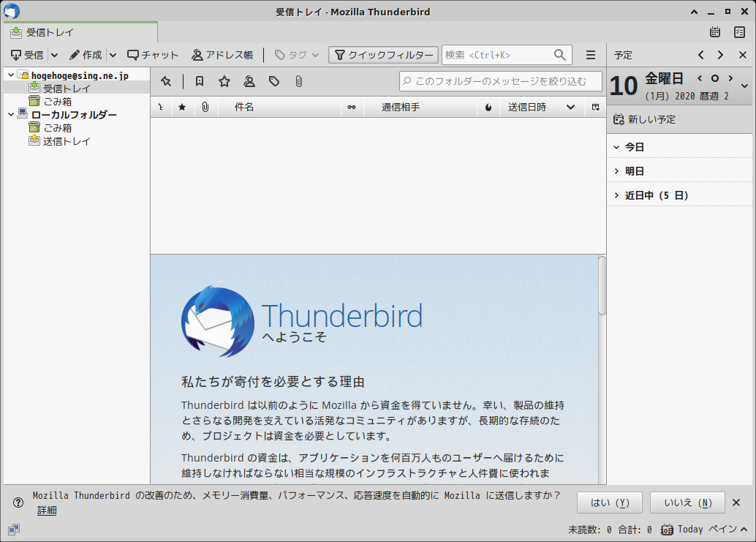Viewport: 756px width, 542px height.
Task: Go to next in 予定 header
Action: 720,55
